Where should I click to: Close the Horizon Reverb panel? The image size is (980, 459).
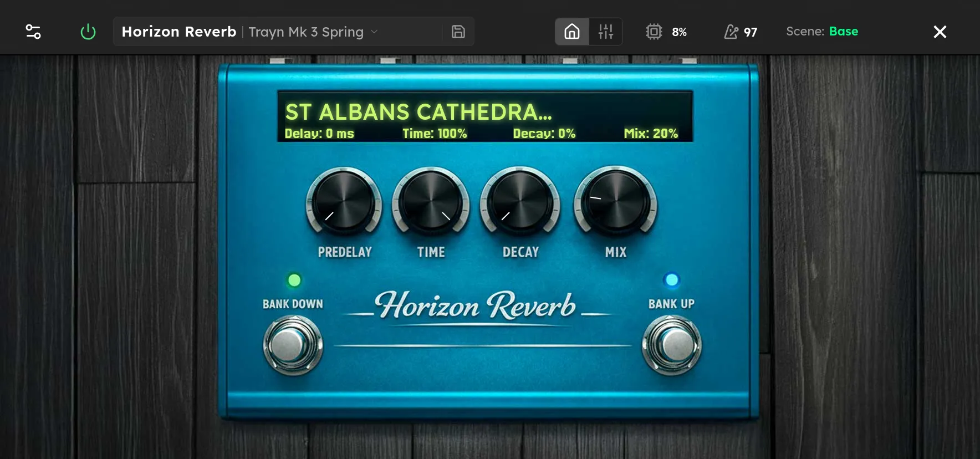click(x=940, y=32)
